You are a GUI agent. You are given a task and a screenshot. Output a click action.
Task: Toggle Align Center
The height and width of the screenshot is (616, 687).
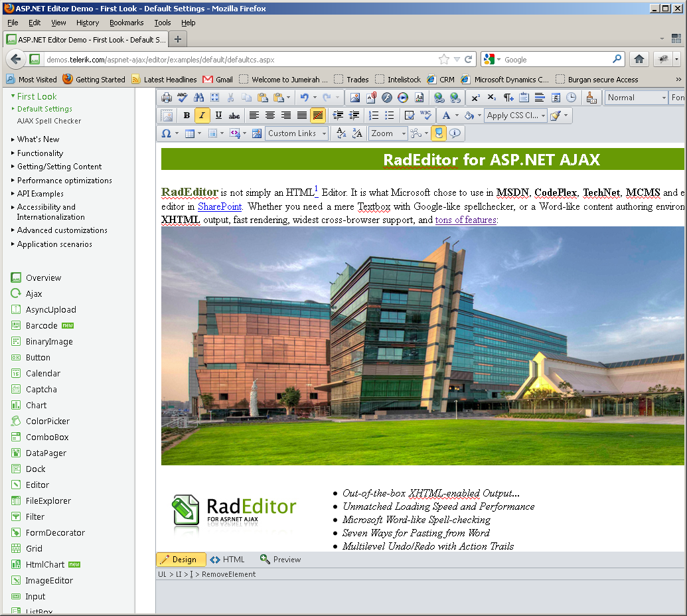pyautogui.click(x=270, y=116)
